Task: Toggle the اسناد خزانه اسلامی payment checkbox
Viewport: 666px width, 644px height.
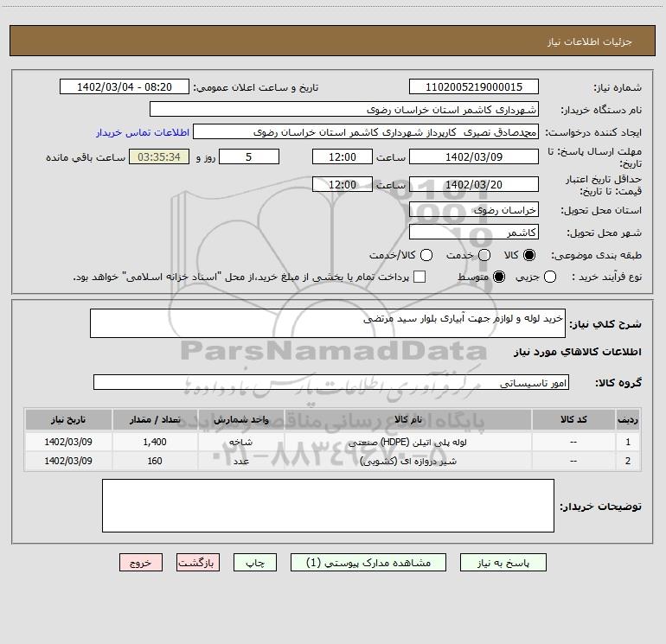Action: coord(419,277)
